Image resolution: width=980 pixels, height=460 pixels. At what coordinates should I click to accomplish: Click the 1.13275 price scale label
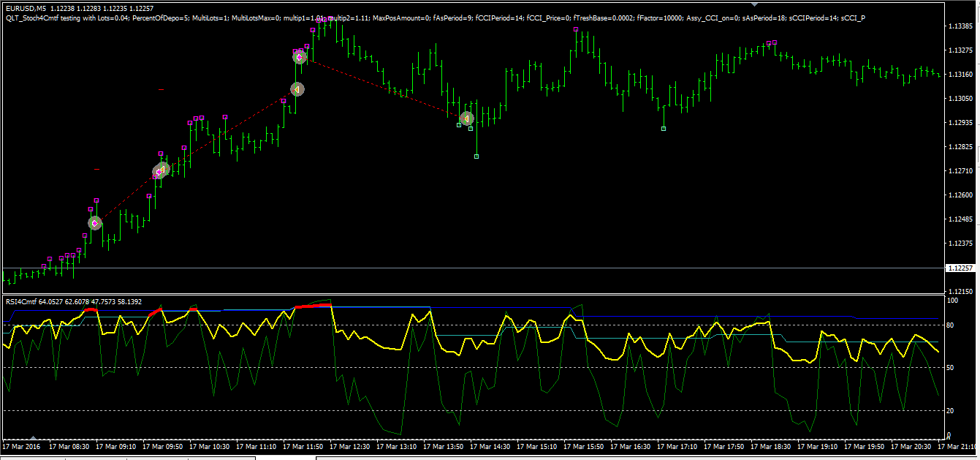960,50
